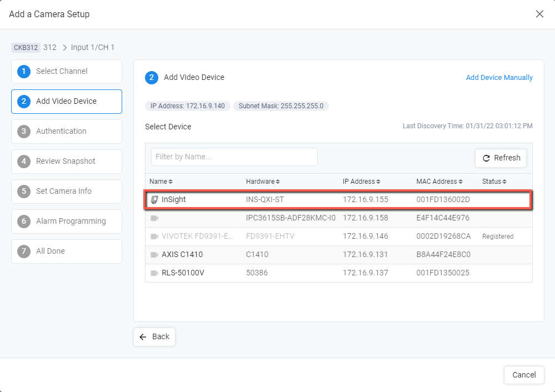Click MAC address 001FD136002D cell
Image resolution: width=555 pixels, height=392 pixels.
(443, 199)
